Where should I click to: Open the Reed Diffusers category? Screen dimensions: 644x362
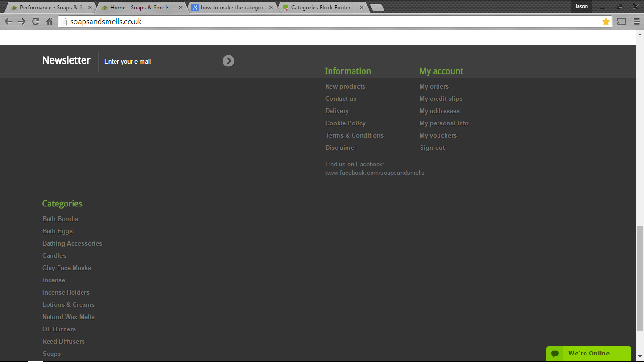pos(64,341)
